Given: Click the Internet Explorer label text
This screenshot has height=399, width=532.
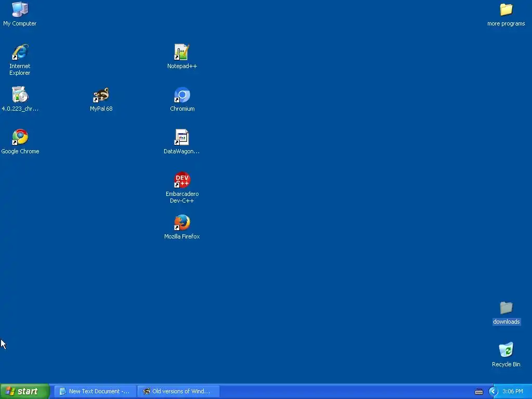Looking at the screenshot, I should 20,70.
